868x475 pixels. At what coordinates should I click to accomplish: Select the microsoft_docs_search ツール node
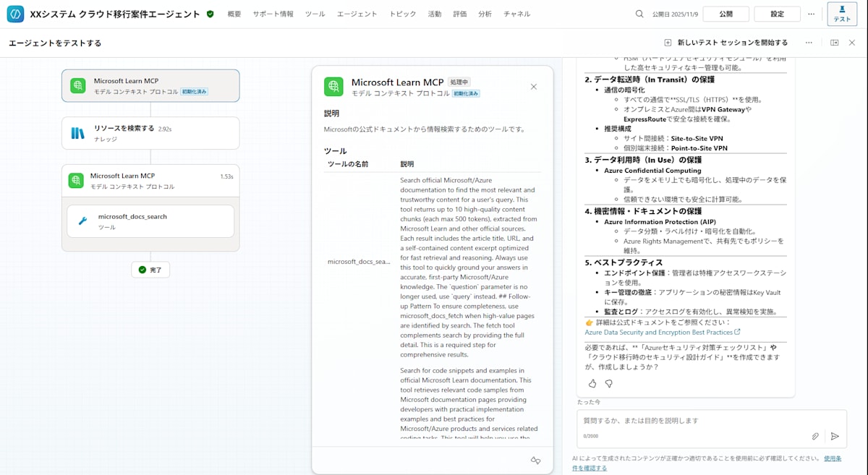click(x=150, y=221)
